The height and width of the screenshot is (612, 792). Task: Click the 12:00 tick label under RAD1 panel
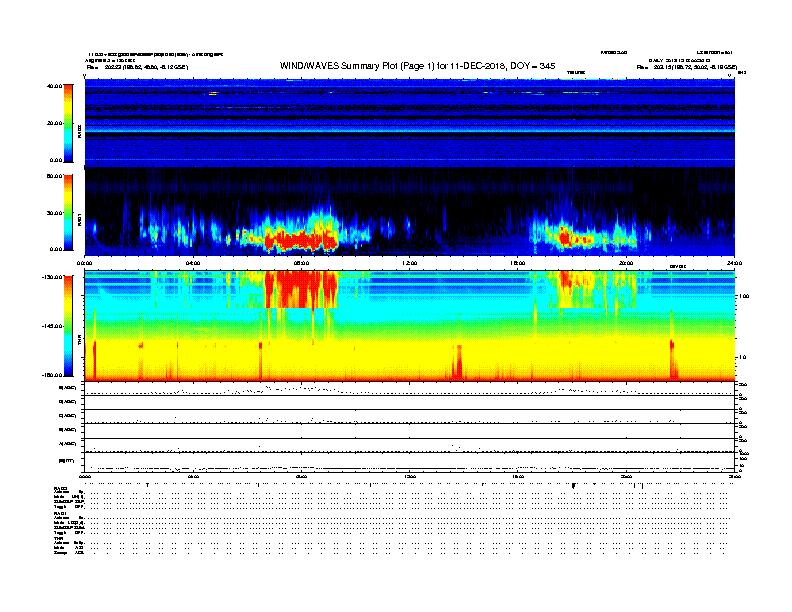click(x=410, y=263)
